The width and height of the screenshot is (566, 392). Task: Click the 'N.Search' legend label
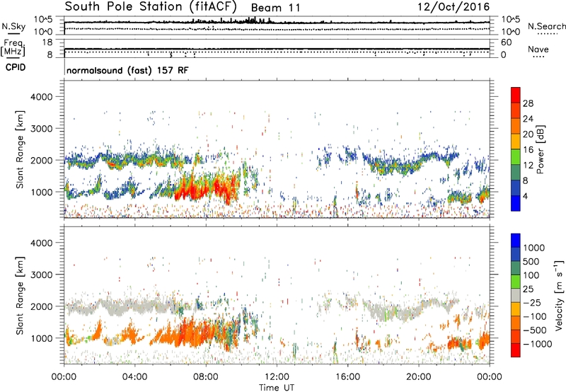coord(547,26)
